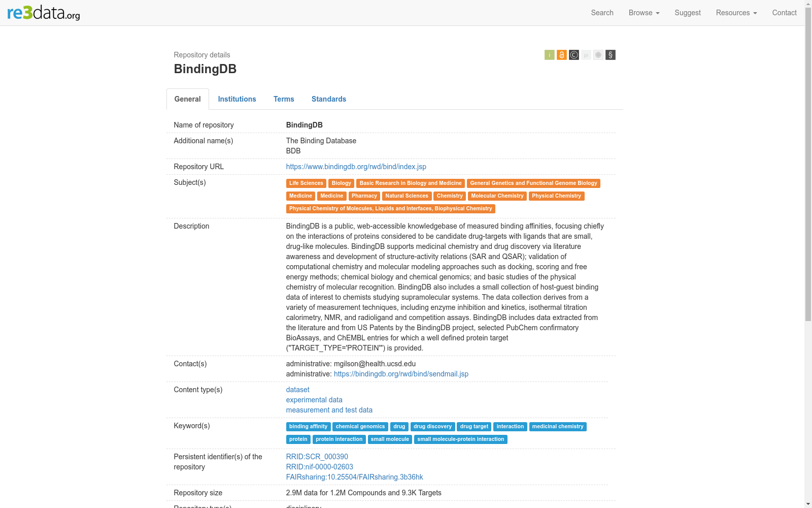Expand the Resources dropdown menu
Screen dimensions: 812x508
point(736,13)
